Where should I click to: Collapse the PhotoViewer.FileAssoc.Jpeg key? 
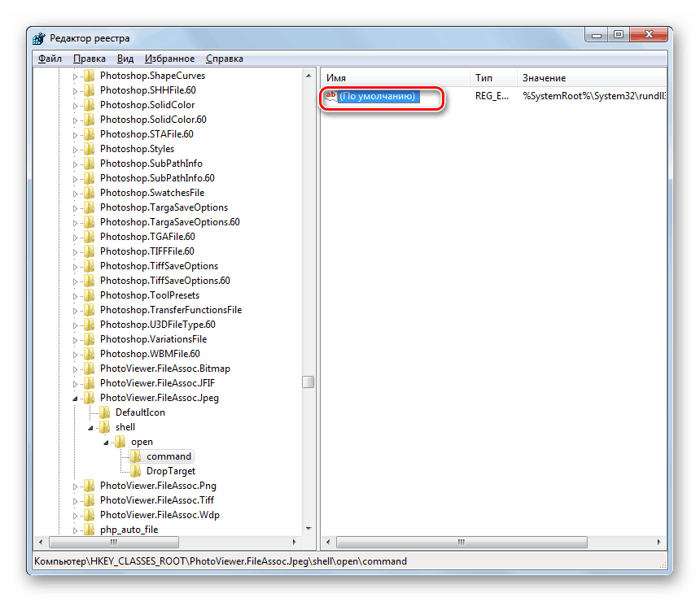77,397
